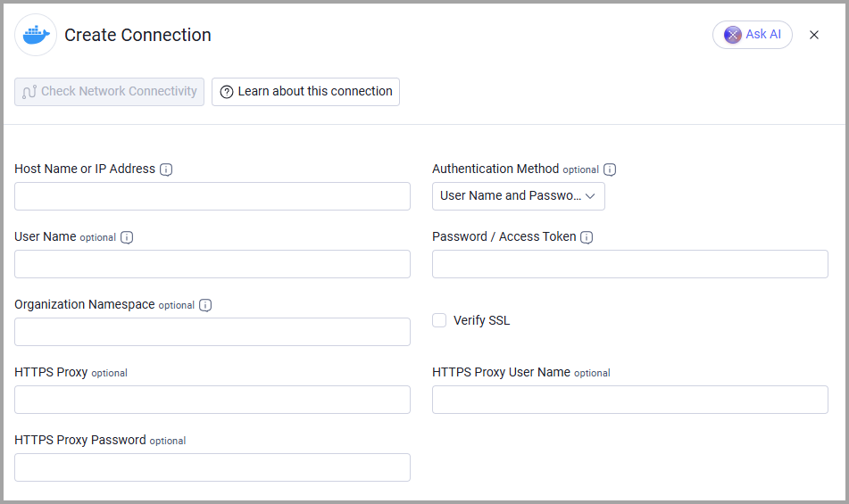The image size is (849, 504).
Task: Focus the Organization Namespace field
Action: tap(212, 332)
